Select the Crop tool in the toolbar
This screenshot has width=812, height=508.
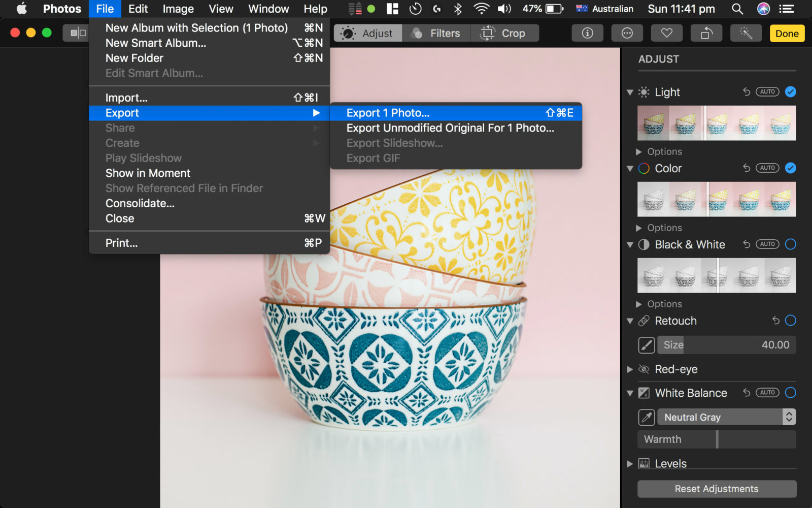[x=505, y=33]
